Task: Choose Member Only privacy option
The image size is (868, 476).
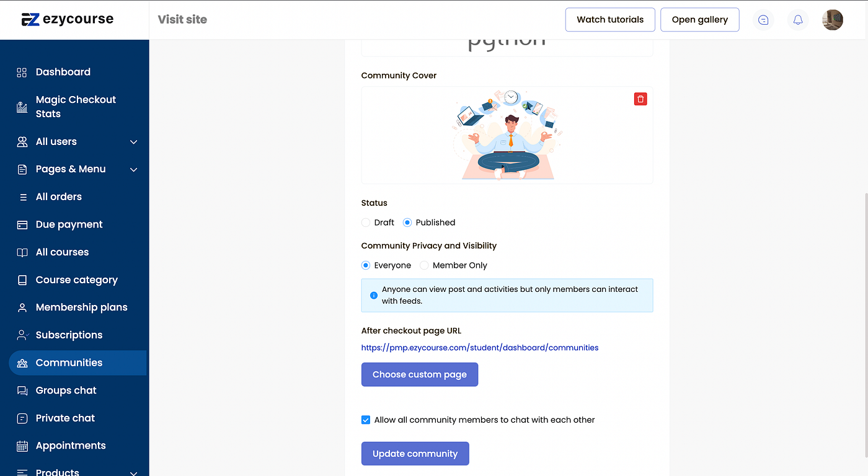Action: coord(424,265)
